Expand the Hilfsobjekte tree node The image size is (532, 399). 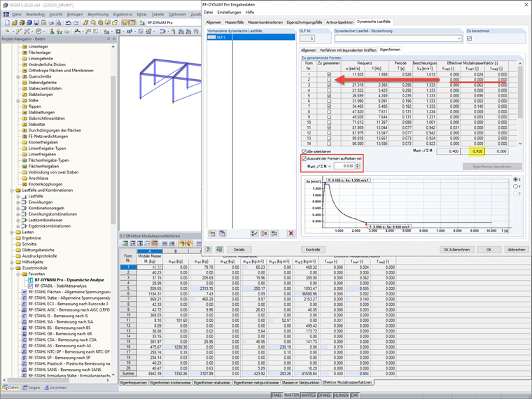pyautogui.click(x=12, y=262)
